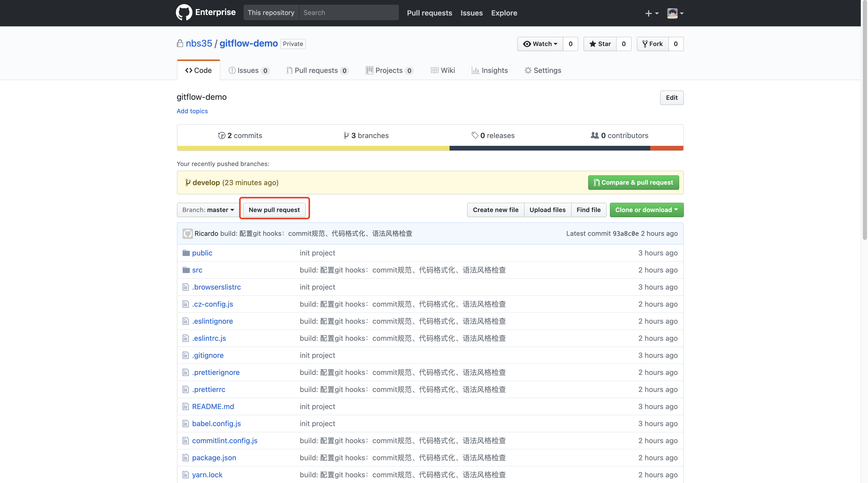868x483 pixels.
Task: View the 2 commits history
Action: click(x=240, y=135)
